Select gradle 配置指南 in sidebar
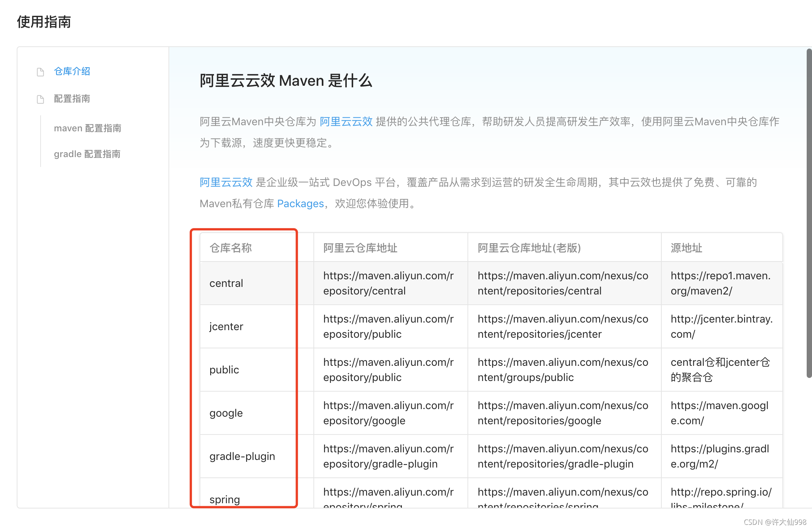Screen dimensions: 812x529 (87, 154)
